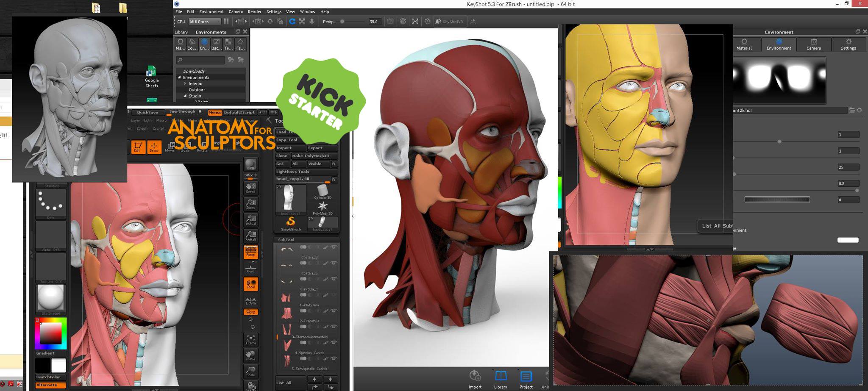
Task: Click the Actual size button in ZBrush
Action: [x=250, y=220]
